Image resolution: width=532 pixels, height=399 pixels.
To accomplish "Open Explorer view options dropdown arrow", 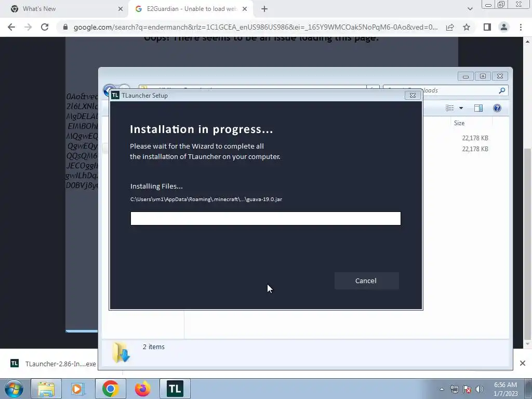I will (x=461, y=108).
